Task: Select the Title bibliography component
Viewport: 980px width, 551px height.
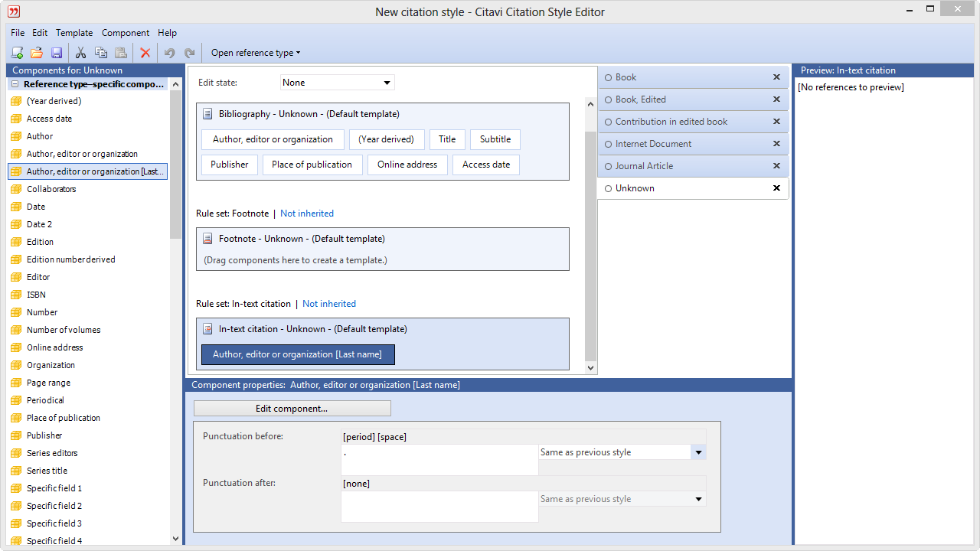Action: pos(447,139)
